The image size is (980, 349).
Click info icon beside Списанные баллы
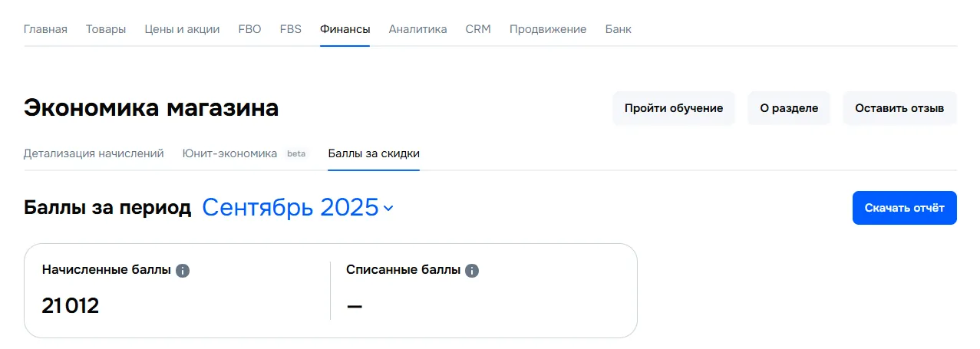coord(472,271)
